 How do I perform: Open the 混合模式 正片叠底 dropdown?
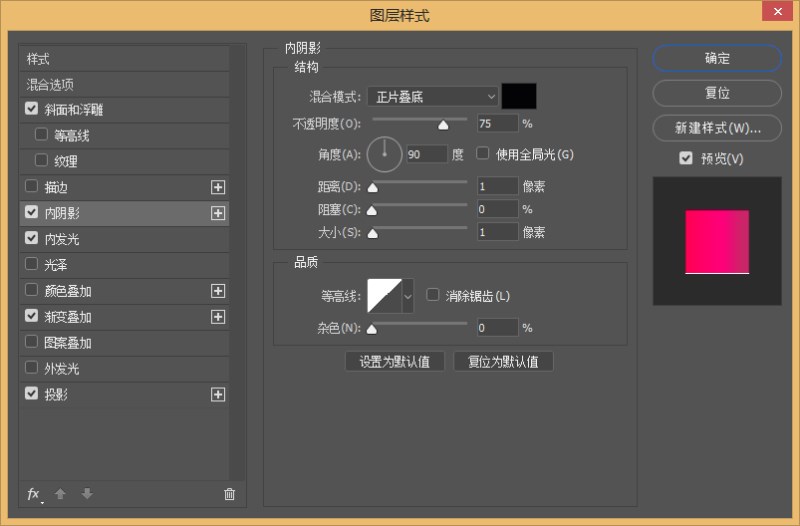433,96
